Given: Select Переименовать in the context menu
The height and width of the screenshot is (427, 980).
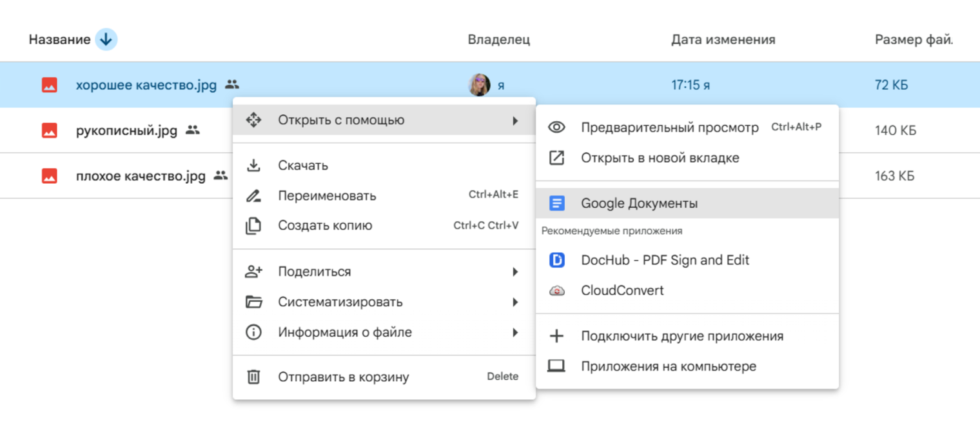Looking at the screenshot, I should tap(384, 195).
